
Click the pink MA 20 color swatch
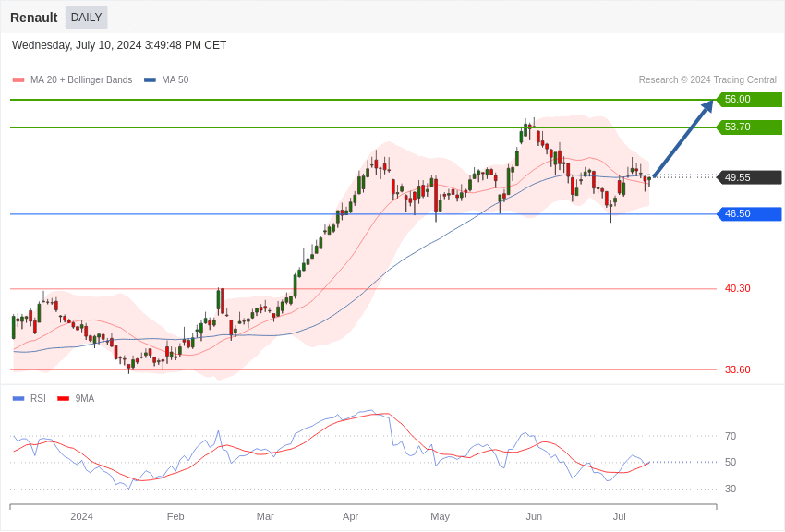18,80
